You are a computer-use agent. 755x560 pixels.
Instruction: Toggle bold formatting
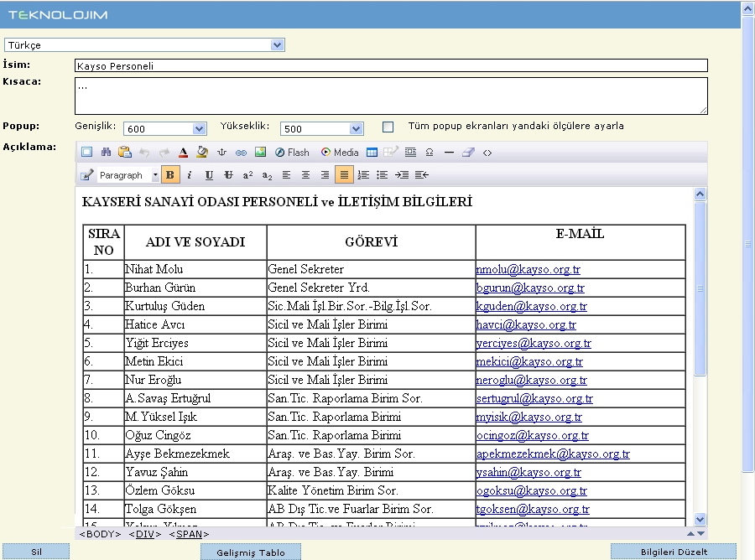[x=170, y=174]
